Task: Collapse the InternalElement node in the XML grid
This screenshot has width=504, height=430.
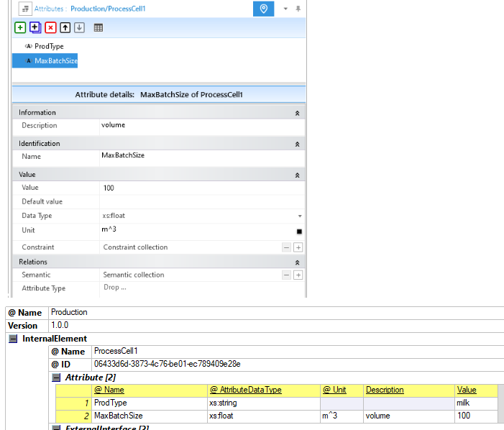Action: point(13,339)
